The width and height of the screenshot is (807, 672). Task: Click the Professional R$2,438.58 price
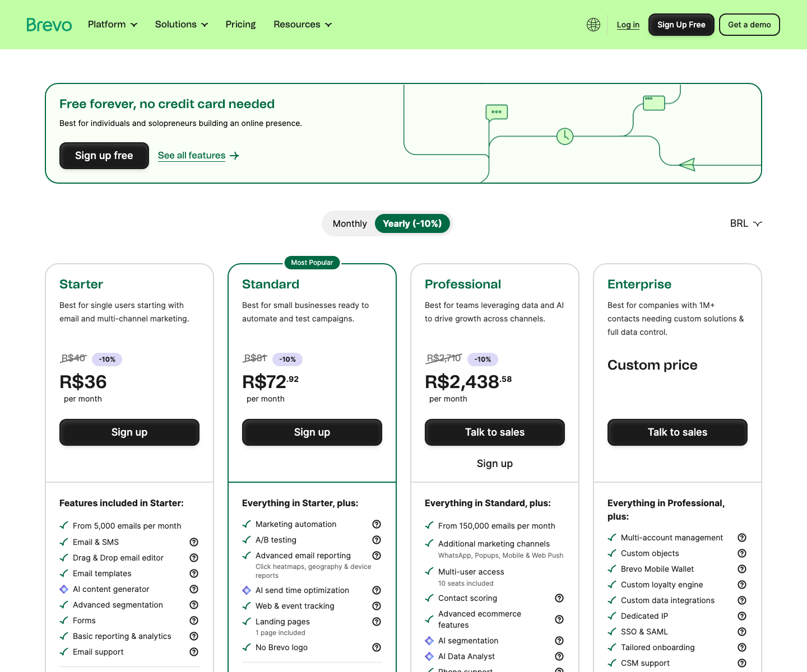coord(469,382)
